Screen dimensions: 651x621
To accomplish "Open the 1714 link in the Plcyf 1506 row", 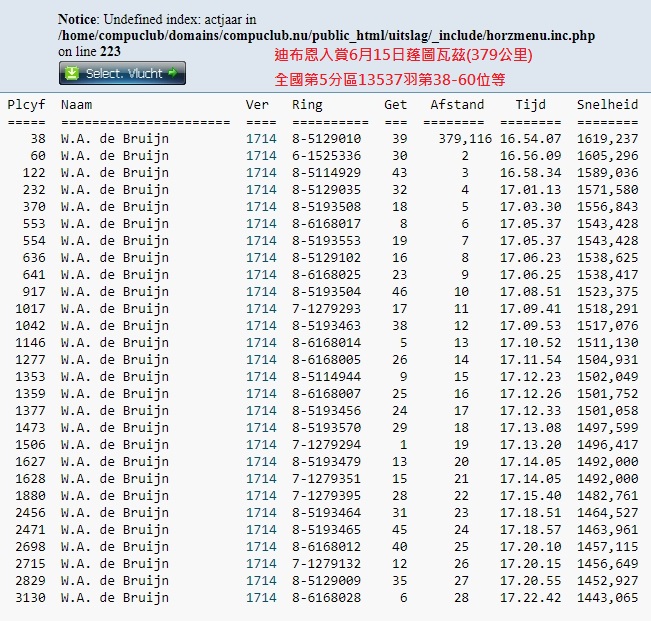I will (x=261, y=445).
